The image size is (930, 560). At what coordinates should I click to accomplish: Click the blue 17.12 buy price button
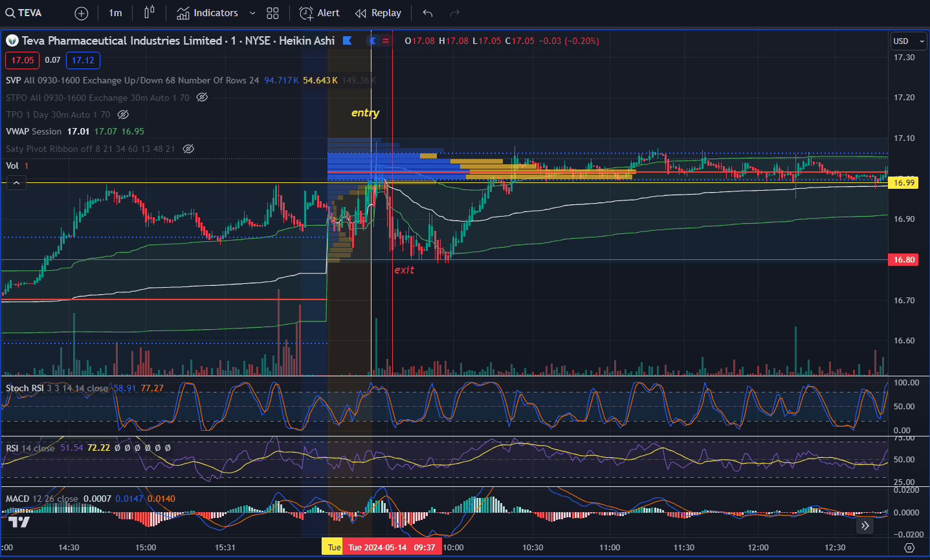coord(83,60)
